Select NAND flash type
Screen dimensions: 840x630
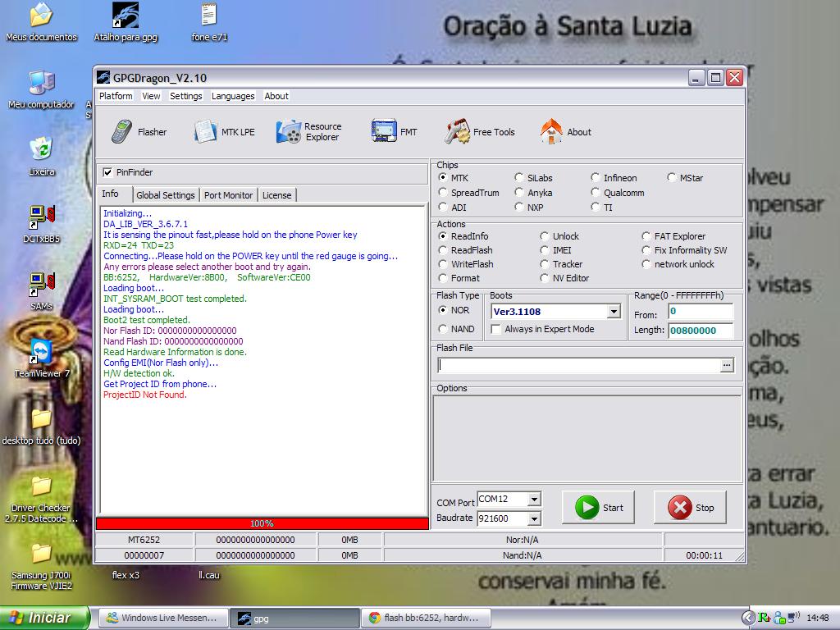point(442,328)
